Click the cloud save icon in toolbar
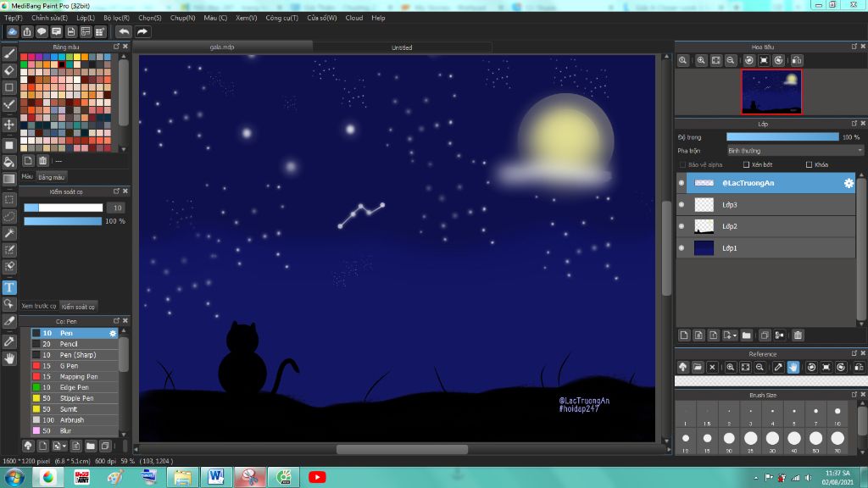 12,31
